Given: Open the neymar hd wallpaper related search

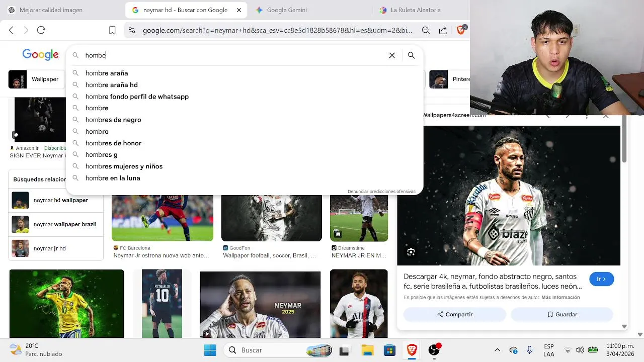Looking at the screenshot, I should (x=56, y=200).
